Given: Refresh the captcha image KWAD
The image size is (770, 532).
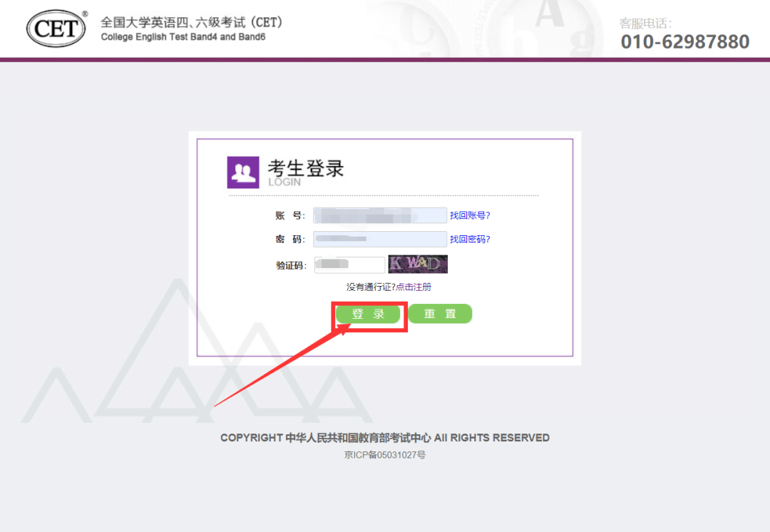Looking at the screenshot, I should pyautogui.click(x=418, y=265).
